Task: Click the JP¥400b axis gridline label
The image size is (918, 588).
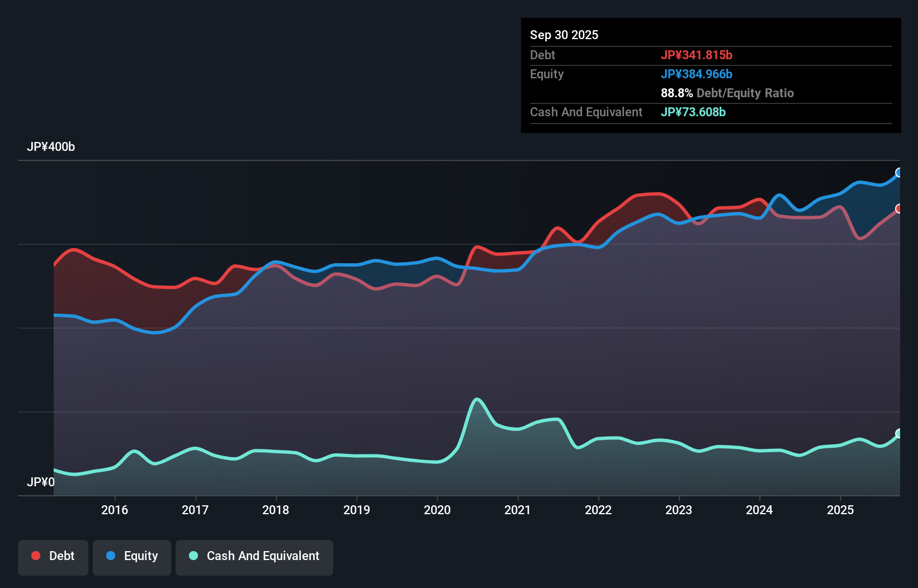Action: [51, 147]
